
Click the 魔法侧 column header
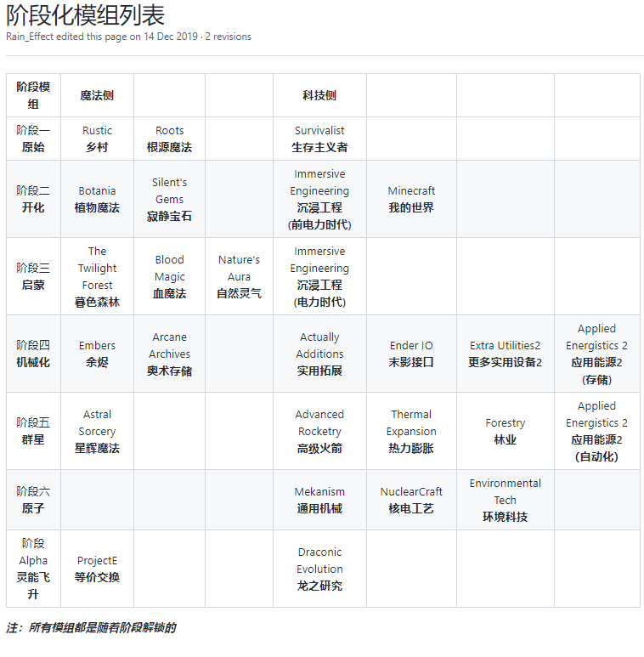click(x=97, y=95)
